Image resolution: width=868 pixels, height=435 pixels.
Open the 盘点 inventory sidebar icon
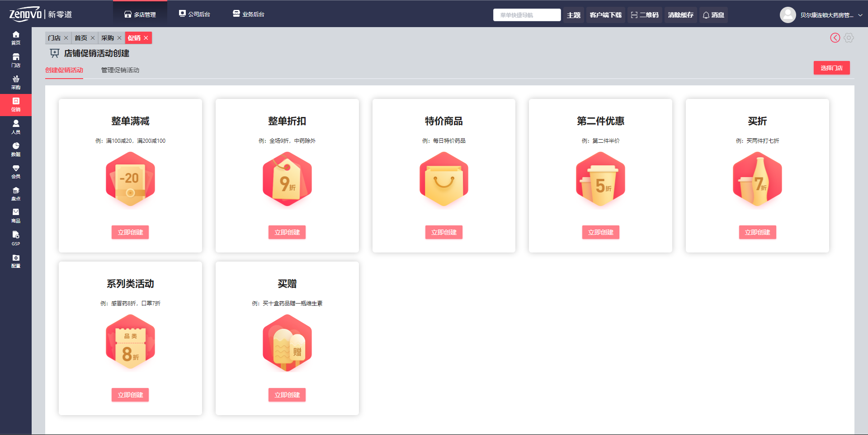click(16, 194)
